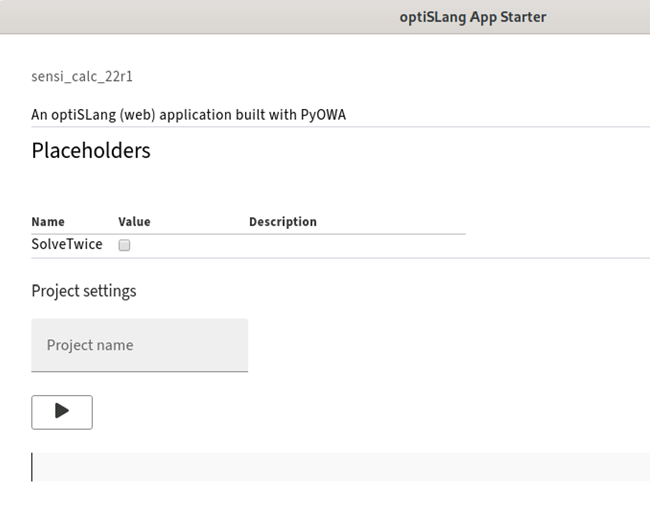Click the divider line under SolveTwice row
This screenshot has width=650, height=512.
(x=340, y=258)
